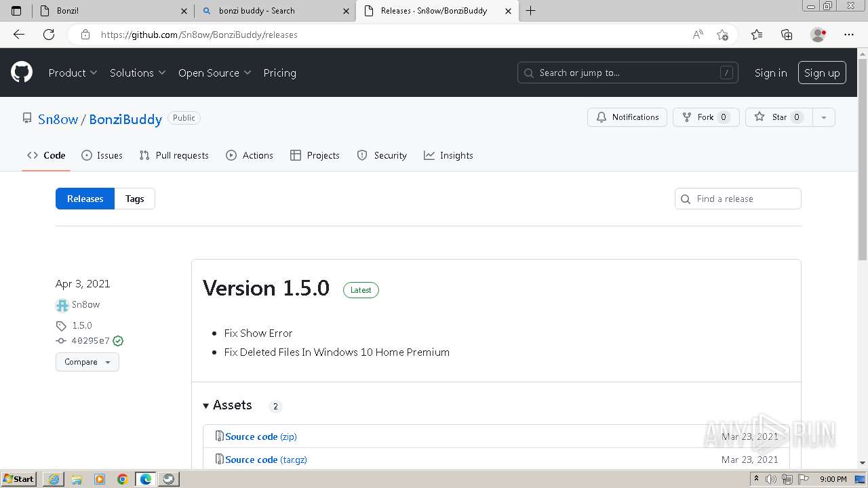The image size is (868, 488).
Task: View site information padlock icon
Action: click(85, 35)
